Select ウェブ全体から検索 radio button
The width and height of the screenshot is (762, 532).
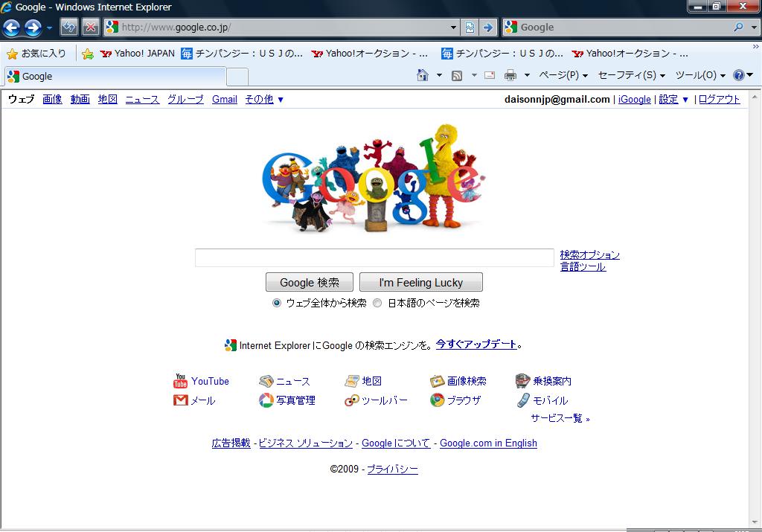coord(277,303)
